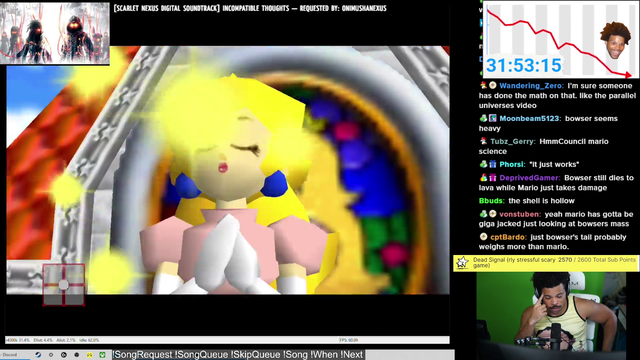Click the green badge beside Phorsi

tap(484, 164)
